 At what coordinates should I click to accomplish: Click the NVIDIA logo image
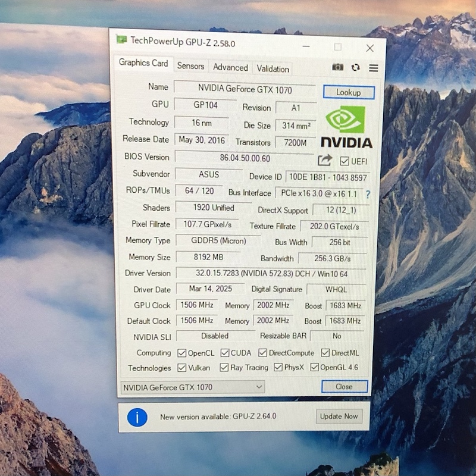(346, 127)
